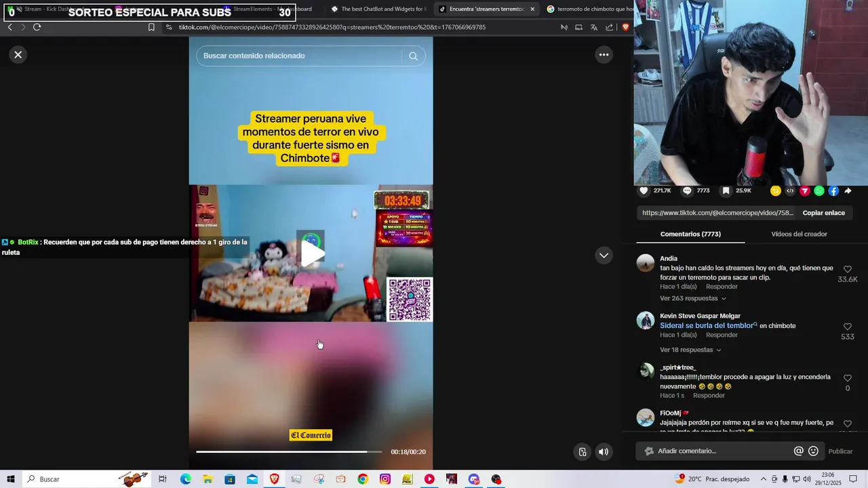
Task: Open Brave Shields lion icon
Action: [x=625, y=27]
